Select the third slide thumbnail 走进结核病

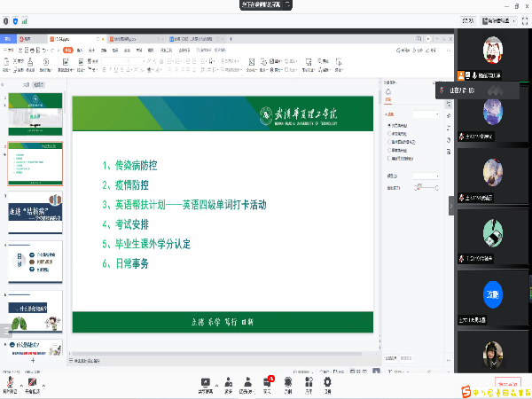point(35,210)
